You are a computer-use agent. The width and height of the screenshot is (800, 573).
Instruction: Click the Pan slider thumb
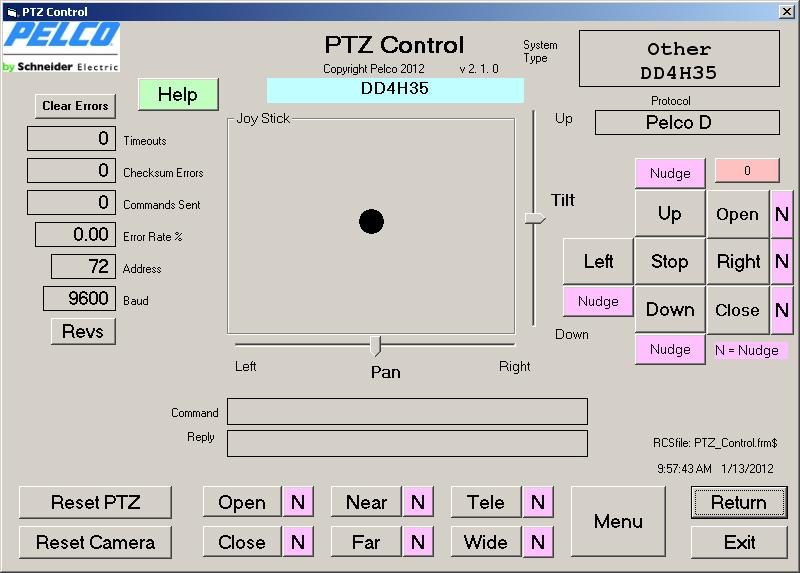[x=376, y=346]
